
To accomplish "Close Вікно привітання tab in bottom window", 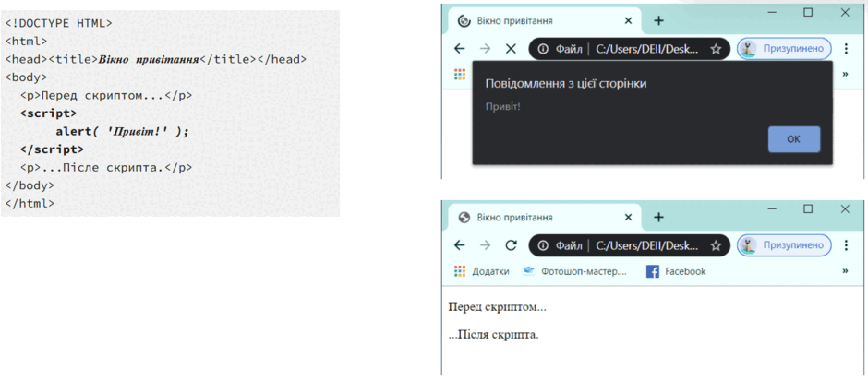I will pyautogui.click(x=628, y=217).
